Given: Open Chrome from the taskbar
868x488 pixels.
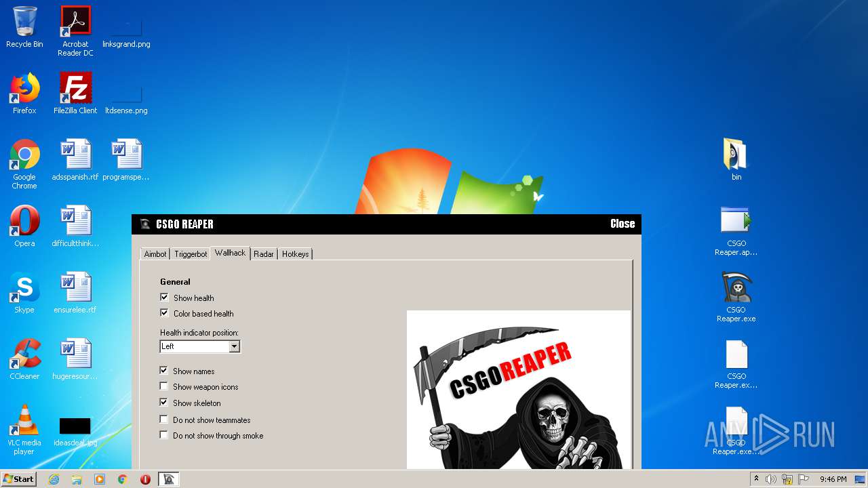Looking at the screenshot, I should 123,479.
